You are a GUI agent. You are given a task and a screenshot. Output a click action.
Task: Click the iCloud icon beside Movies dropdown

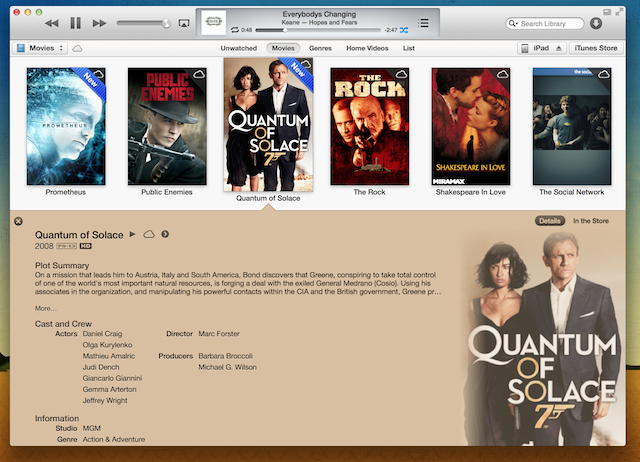[x=77, y=49]
